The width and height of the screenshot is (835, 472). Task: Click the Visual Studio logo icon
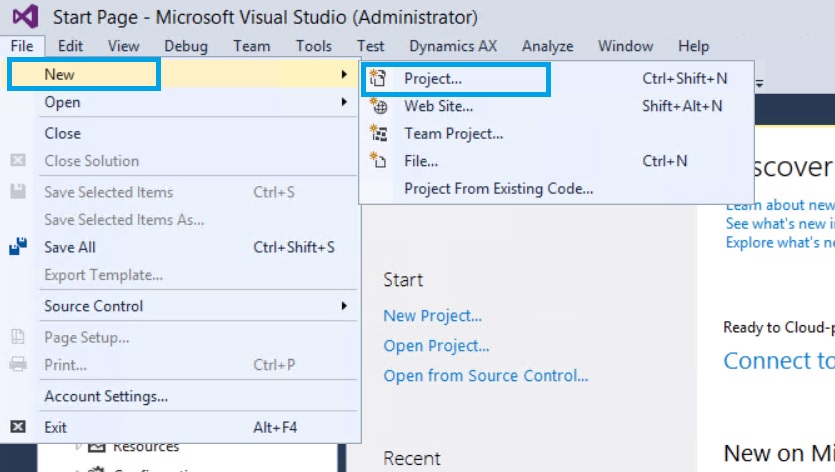(26, 17)
